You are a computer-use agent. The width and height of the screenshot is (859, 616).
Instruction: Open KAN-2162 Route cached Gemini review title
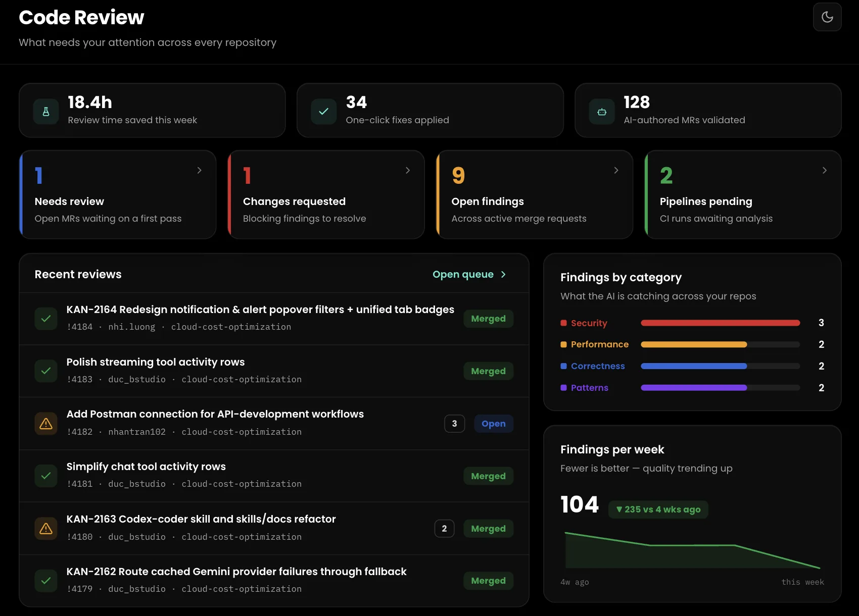click(x=236, y=572)
